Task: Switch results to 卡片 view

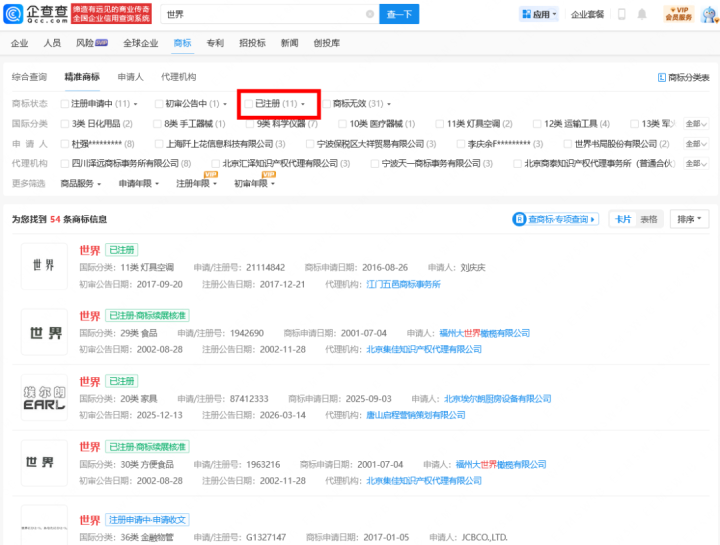Action: 623,219
